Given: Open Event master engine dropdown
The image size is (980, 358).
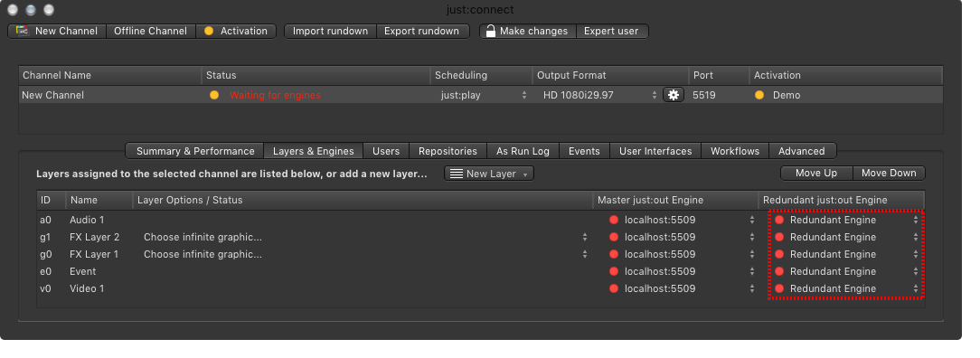Looking at the screenshot, I should coord(682,272).
